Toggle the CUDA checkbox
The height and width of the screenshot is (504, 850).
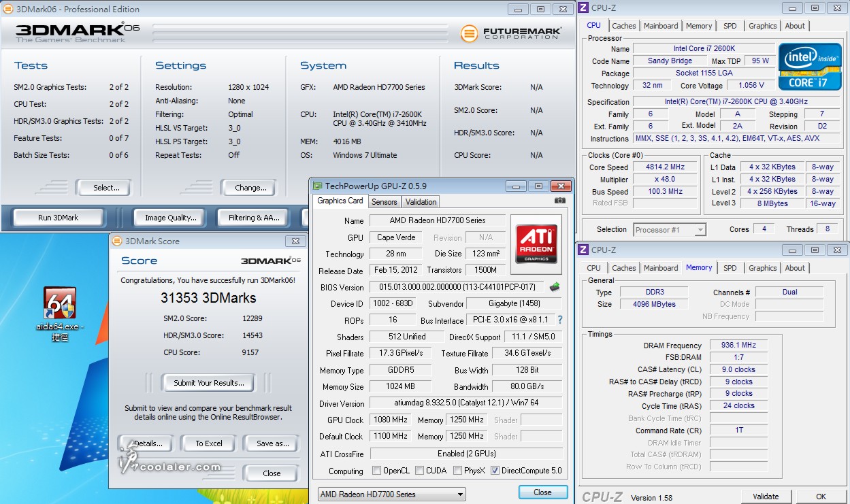tap(419, 471)
